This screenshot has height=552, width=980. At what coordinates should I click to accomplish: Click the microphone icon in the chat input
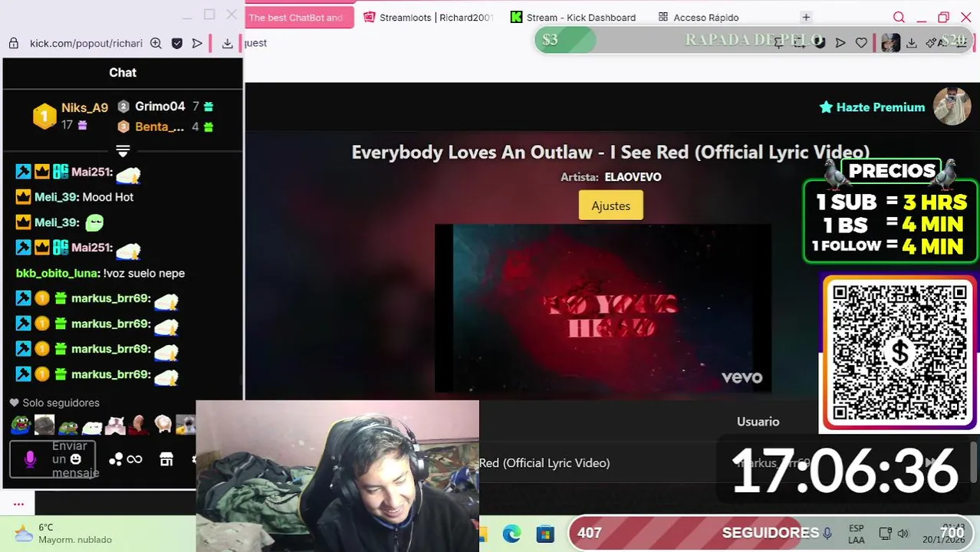pos(30,459)
